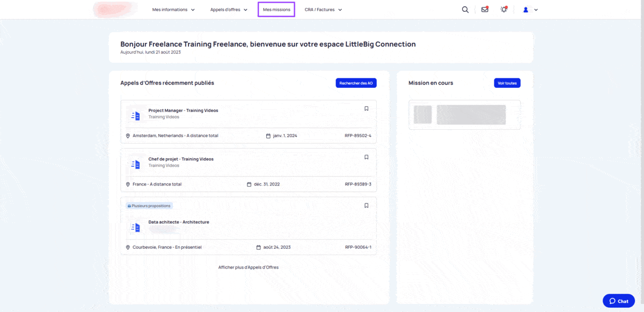Click the location pin beside France - A distance total

coord(128,184)
